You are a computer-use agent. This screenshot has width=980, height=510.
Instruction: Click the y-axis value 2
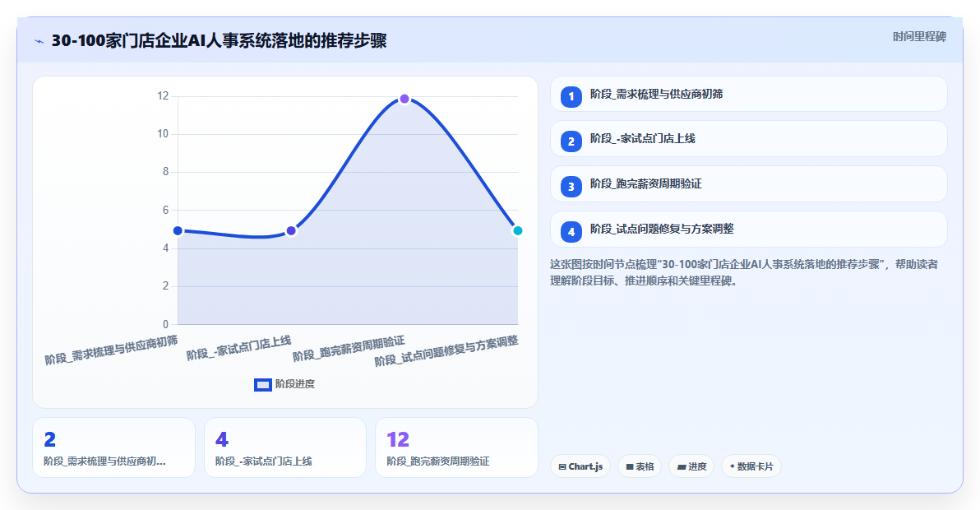[x=165, y=286]
